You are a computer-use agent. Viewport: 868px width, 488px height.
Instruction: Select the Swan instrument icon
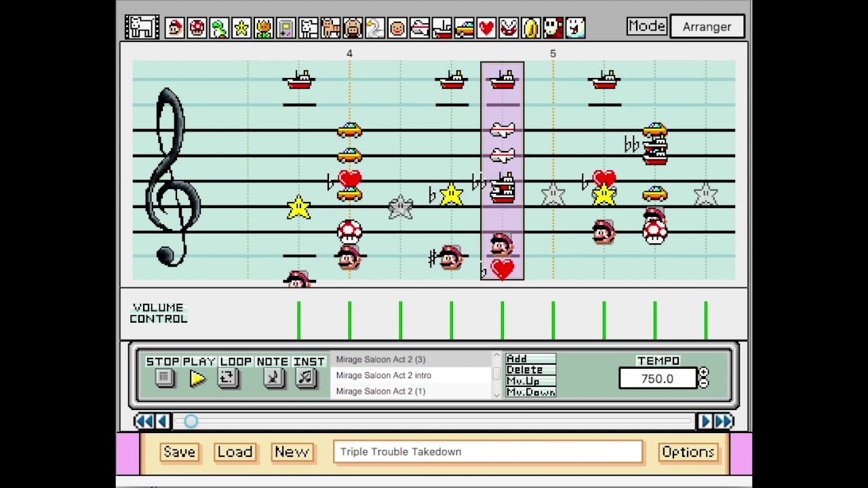point(375,28)
